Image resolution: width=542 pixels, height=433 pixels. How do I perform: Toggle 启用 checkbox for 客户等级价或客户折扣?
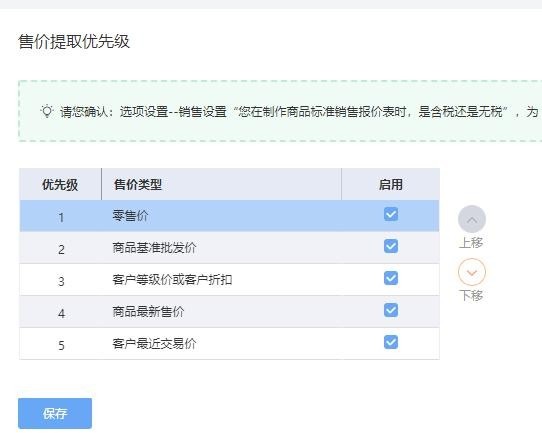pyautogui.click(x=391, y=278)
